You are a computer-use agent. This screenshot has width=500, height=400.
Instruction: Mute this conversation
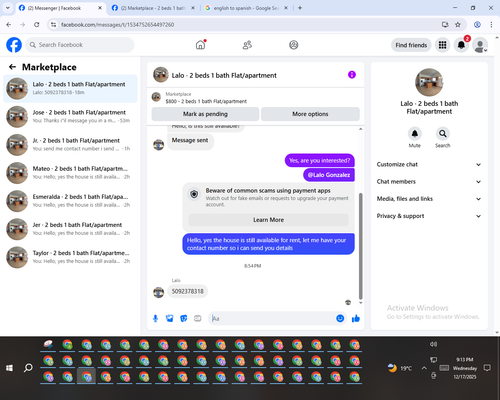(415, 134)
